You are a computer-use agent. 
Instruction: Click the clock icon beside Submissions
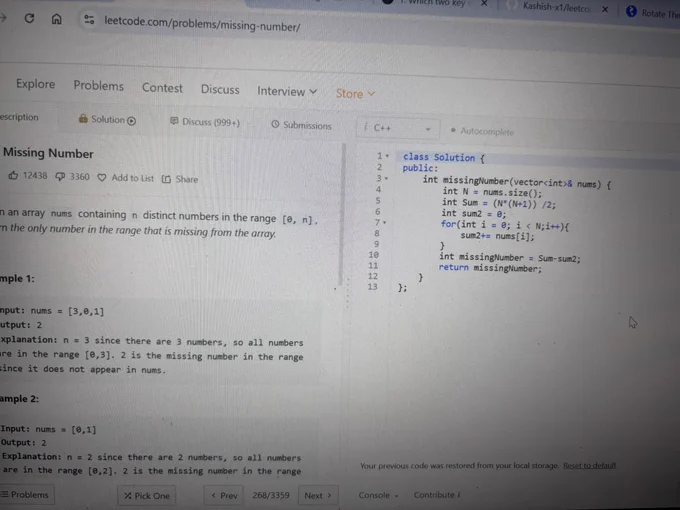click(x=275, y=124)
